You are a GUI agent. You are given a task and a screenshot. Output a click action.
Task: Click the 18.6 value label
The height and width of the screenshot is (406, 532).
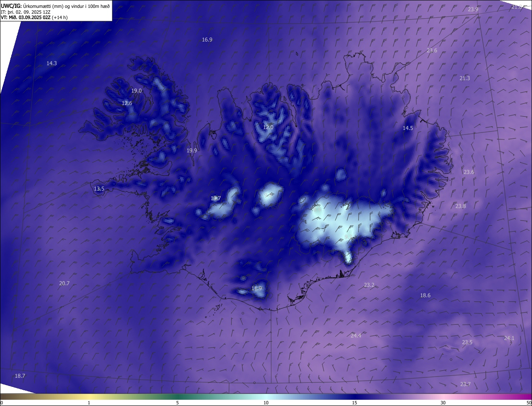425,296
